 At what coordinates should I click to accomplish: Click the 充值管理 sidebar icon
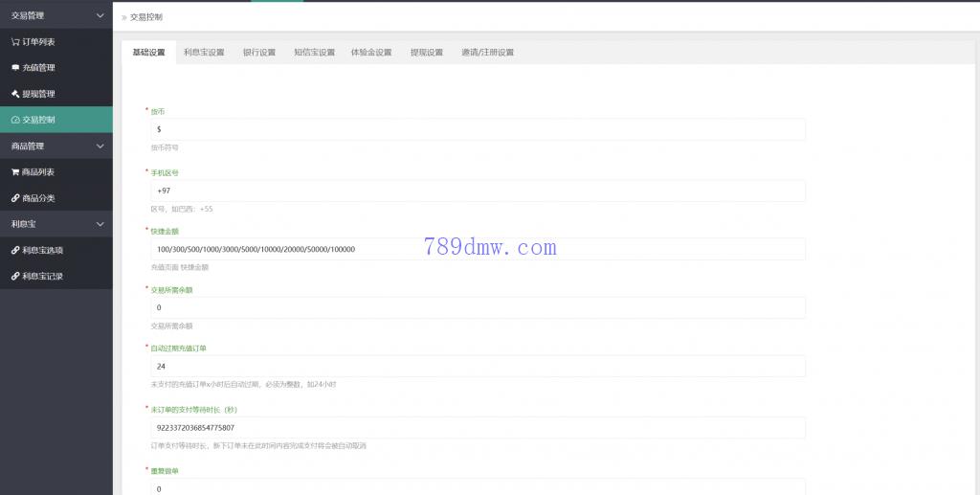tap(14, 68)
